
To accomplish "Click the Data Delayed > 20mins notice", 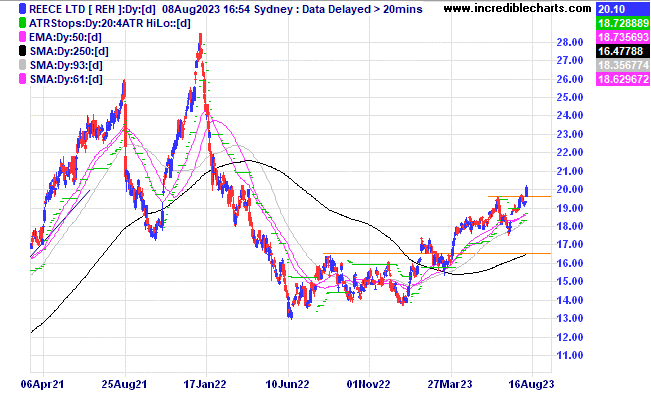I will pyautogui.click(x=362, y=9).
